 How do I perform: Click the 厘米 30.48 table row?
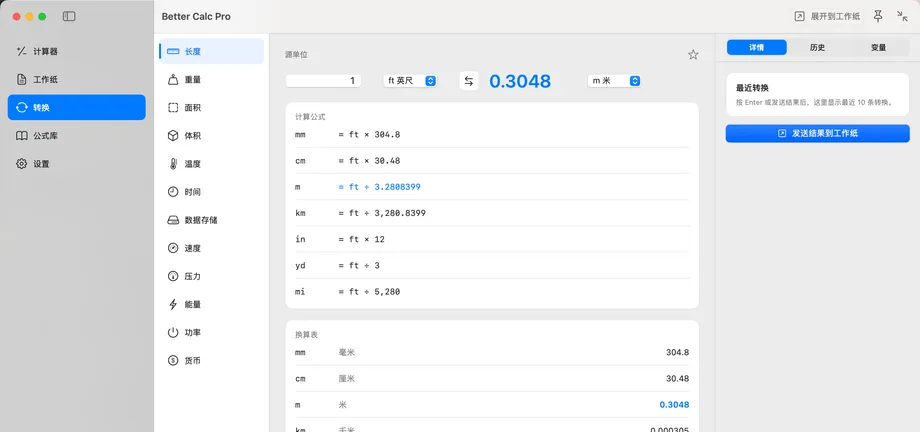click(x=492, y=379)
